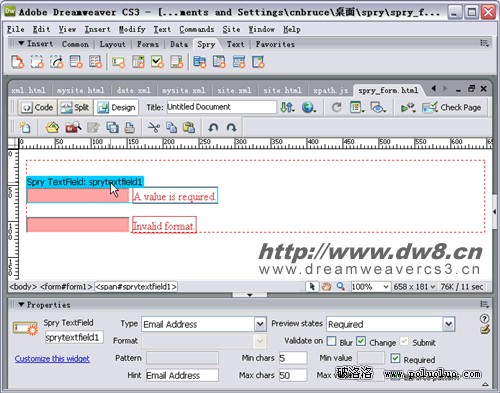Click the Cut scissors icon
The image size is (500, 393).
(x=154, y=127)
